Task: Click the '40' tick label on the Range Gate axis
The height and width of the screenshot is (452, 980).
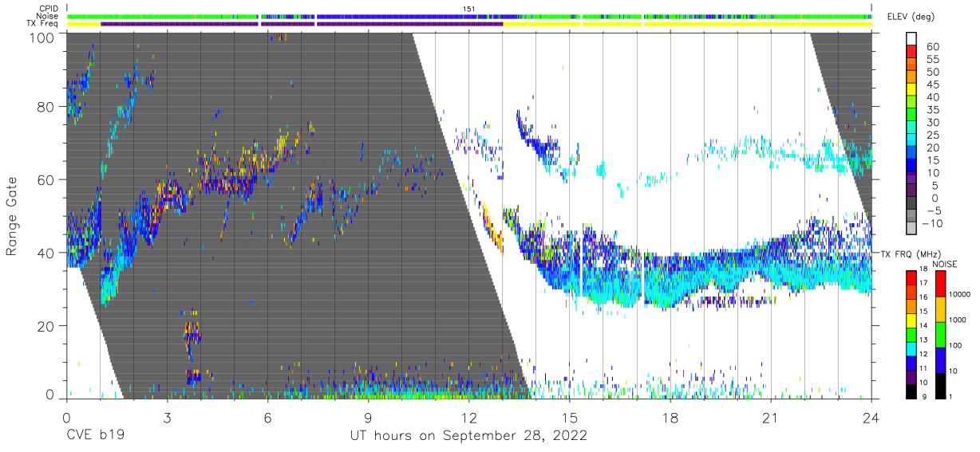Action: 46,252
